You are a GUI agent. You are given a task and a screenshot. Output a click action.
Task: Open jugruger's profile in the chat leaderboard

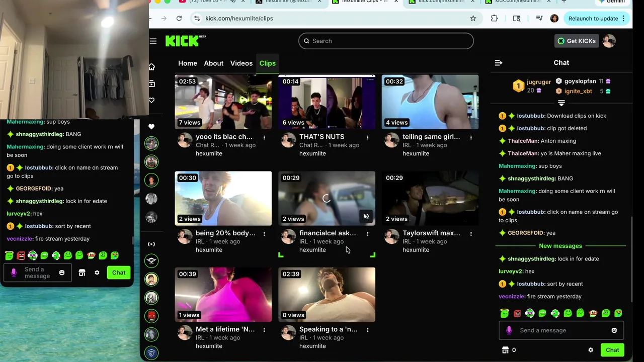point(539,82)
